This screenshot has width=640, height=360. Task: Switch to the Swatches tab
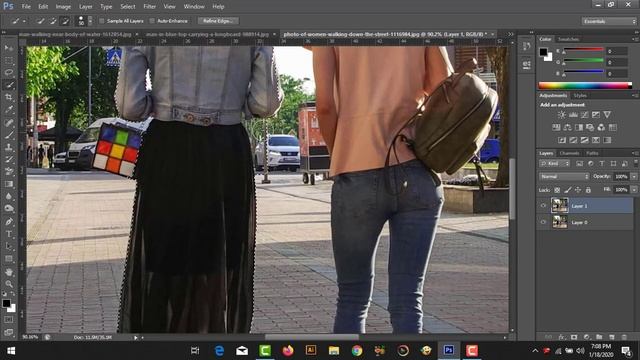(x=568, y=39)
